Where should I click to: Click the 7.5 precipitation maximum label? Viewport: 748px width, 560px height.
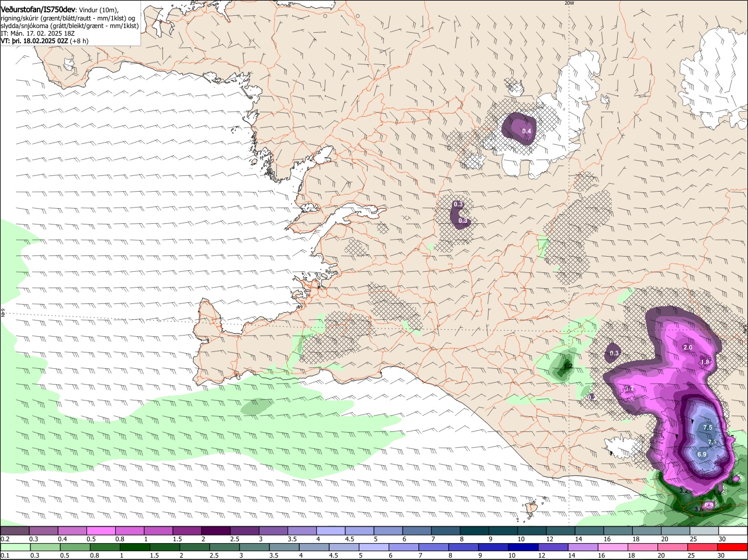708,428
